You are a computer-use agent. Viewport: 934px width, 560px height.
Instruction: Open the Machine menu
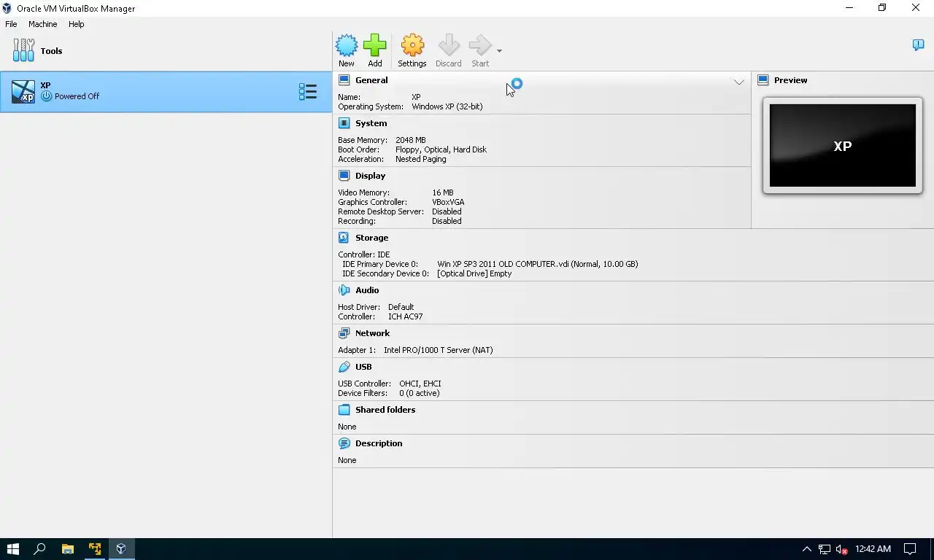(x=42, y=24)
